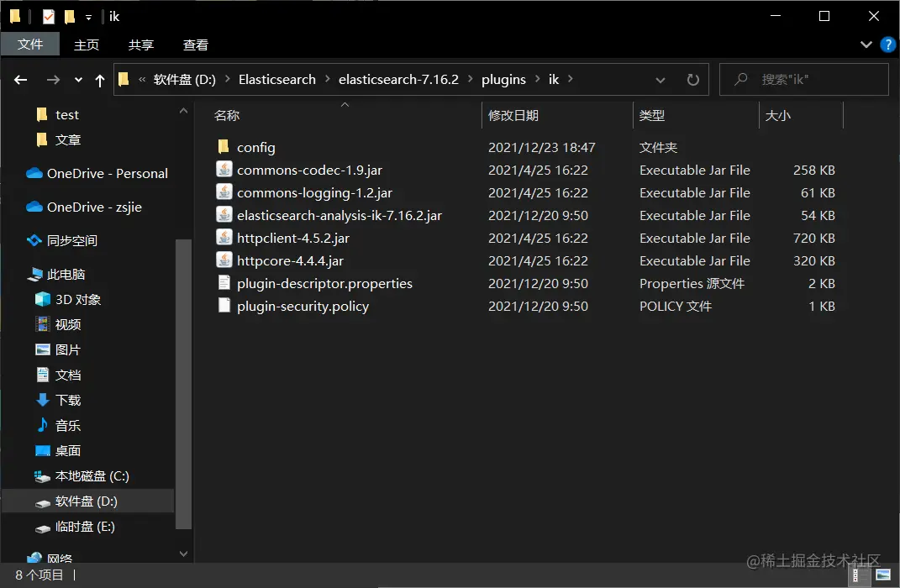Screen dimensions: 900x588
Task: Click the 搜索"ik" search box
Action: coord(804,79)
